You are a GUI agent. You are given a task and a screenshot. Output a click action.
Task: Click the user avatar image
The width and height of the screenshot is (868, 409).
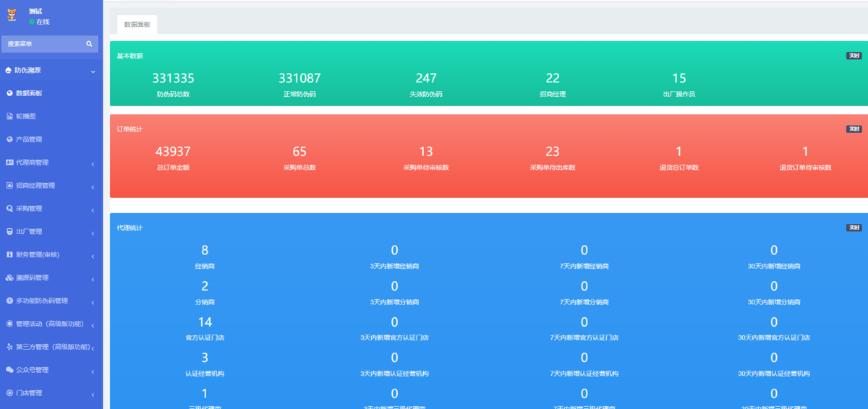click(x=12, y=15)
